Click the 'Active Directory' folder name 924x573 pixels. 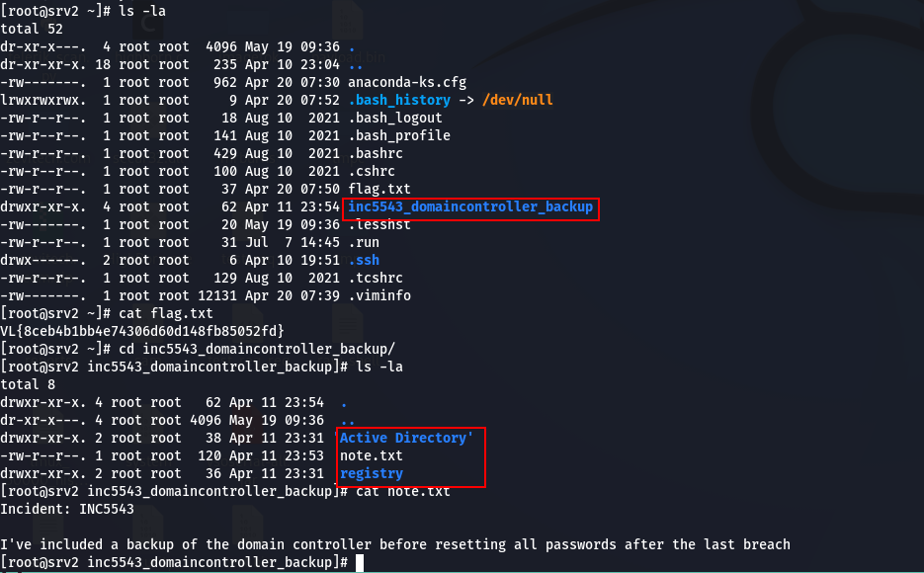point(404,438)
